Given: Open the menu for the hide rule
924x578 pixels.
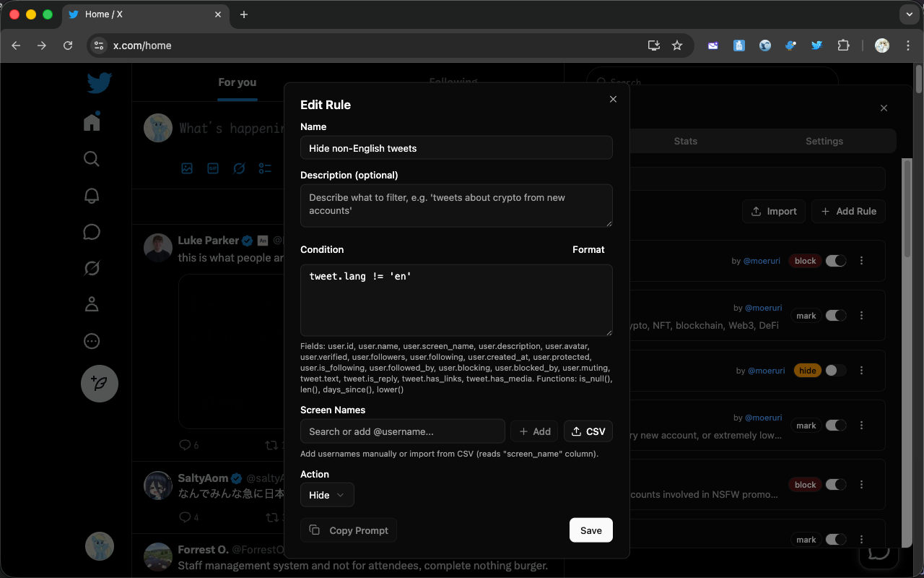Looking at the screenshot, I should [862, 371].
